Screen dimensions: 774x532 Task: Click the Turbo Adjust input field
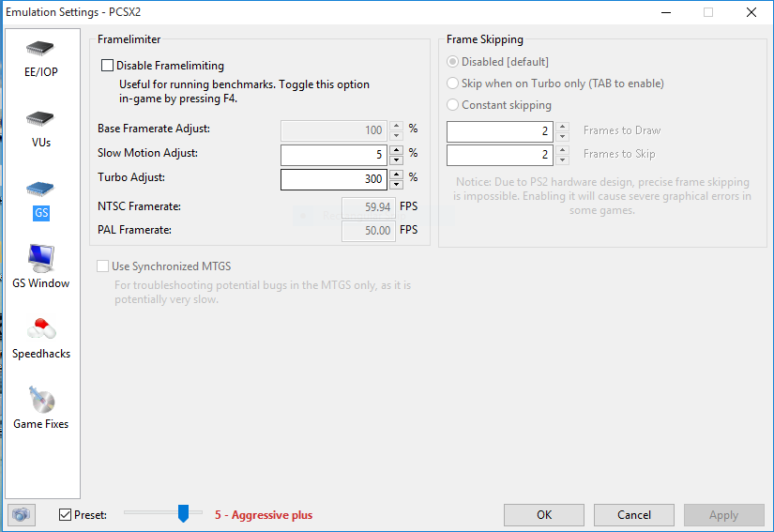click(335, 179)
